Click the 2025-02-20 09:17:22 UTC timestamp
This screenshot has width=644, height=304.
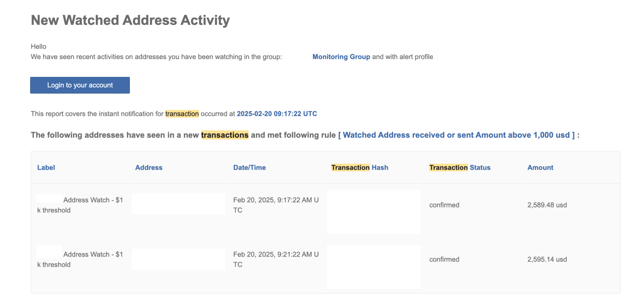click(277, 114)
